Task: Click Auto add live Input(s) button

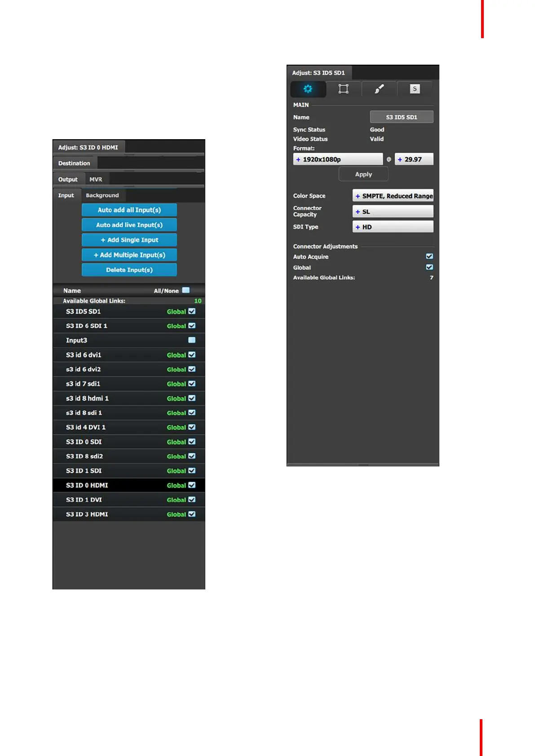Action: (x=129, y=225)
